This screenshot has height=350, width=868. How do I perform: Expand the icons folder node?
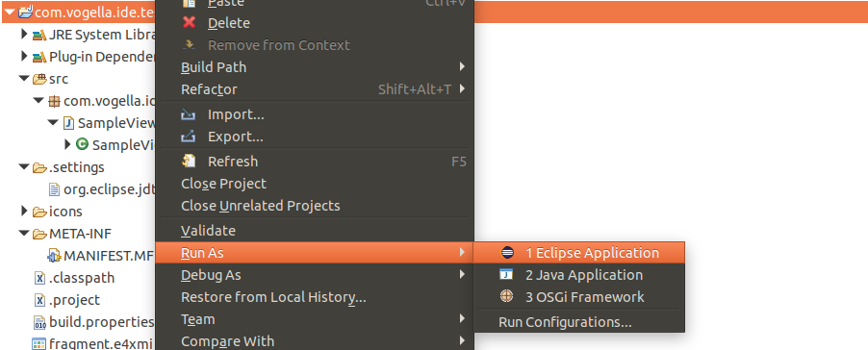click(24, 211)
